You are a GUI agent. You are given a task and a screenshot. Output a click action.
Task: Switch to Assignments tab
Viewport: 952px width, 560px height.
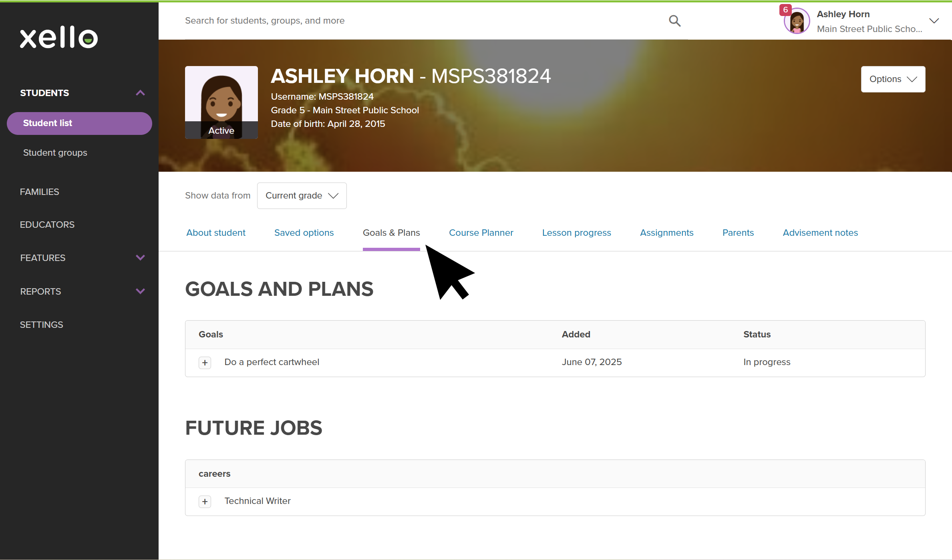pos(667,233)
